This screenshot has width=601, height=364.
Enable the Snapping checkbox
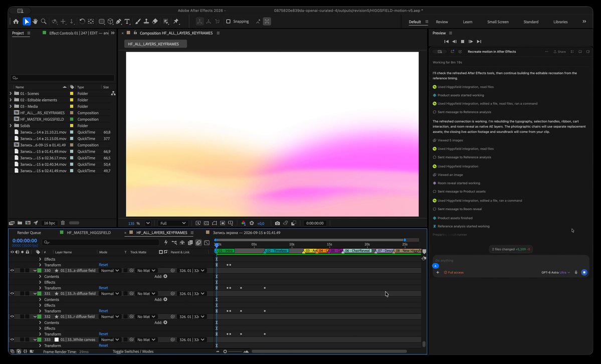(229, 22)
